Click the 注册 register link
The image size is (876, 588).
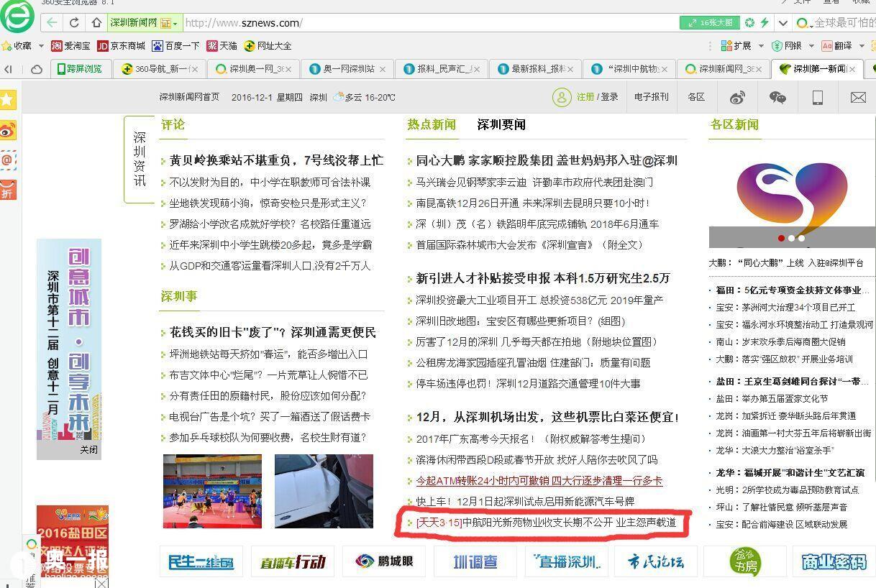click(585, 97)
